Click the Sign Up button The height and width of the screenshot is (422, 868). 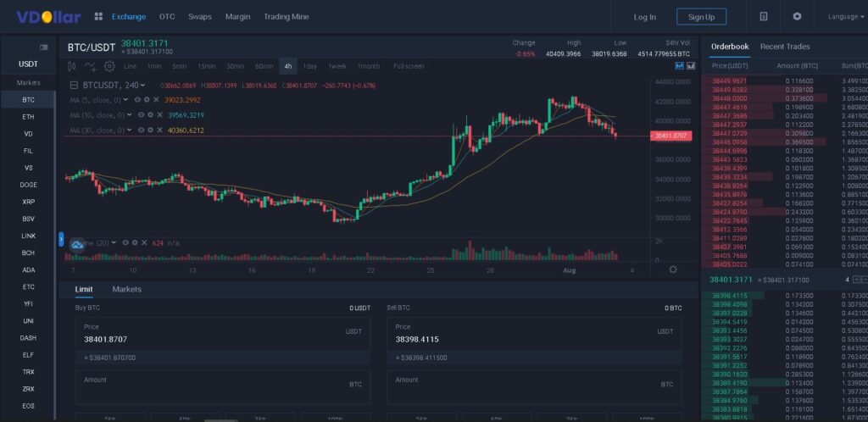(x=701, y=17)
